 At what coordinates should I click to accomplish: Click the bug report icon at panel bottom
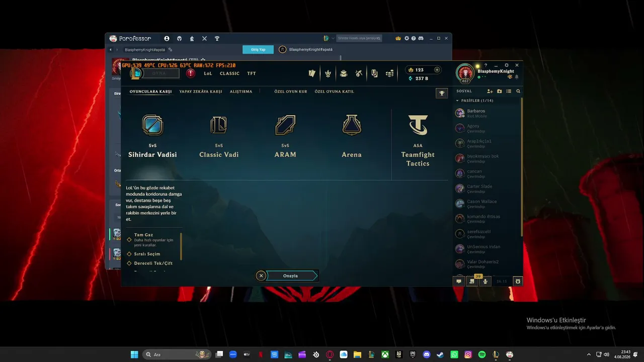click(518, 282)
